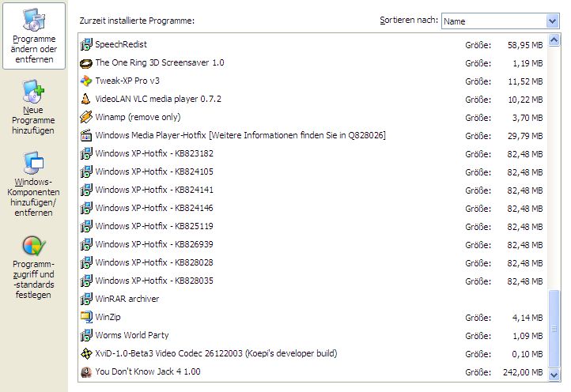Click the scroll down arrow of program list
571x392 pixels.
pos(554,375)
